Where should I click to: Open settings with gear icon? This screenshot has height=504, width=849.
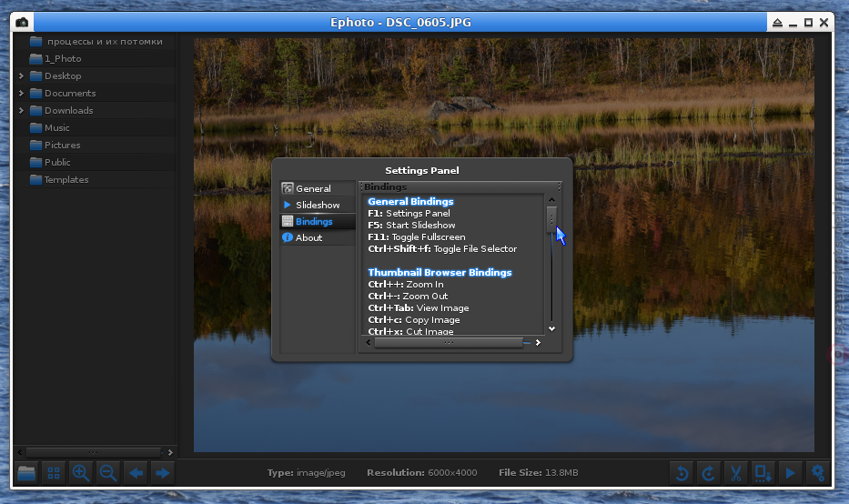tap(817, 473)
